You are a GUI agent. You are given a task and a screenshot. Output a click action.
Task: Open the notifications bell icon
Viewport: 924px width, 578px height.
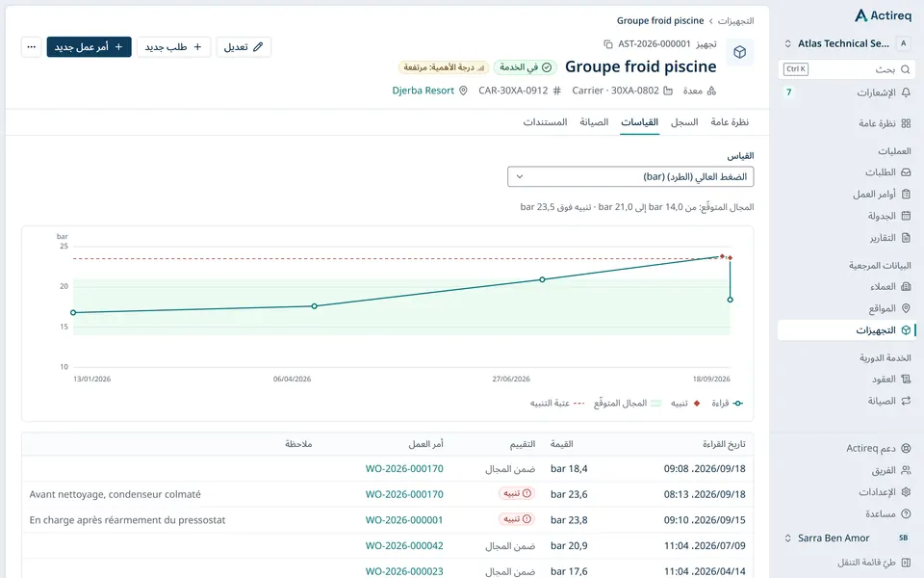tap(906, 92)
